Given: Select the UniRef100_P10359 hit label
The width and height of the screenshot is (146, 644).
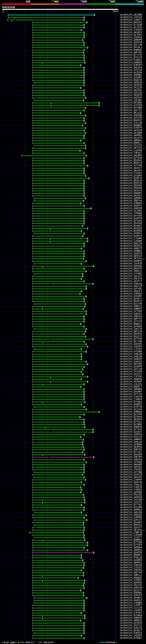Looking at the screenshot, I should click(131, 372).
